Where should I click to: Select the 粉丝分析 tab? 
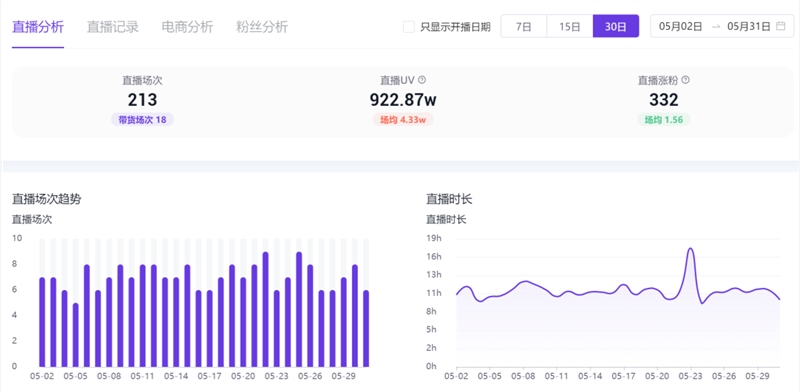pyautogui.click(x=262, y=27)
